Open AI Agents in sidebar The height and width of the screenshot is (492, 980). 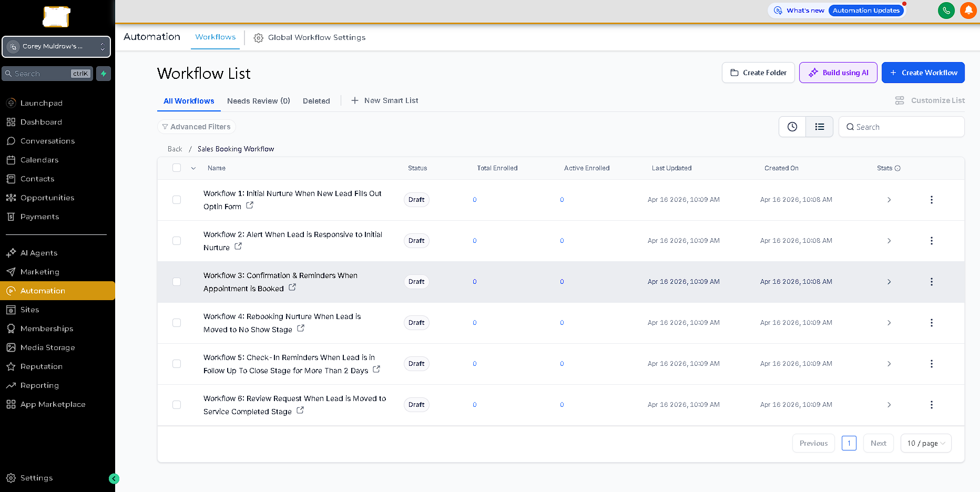(57, 253)
